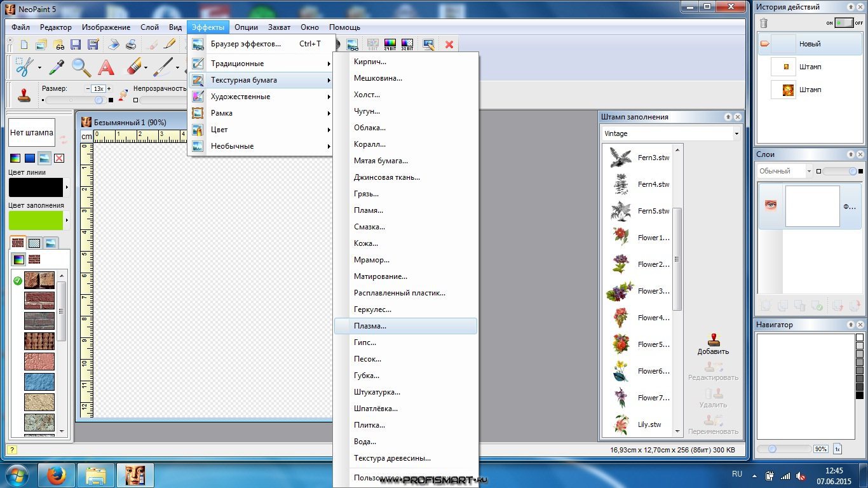This screenshot has height=488, width=868.
Task: Open Firefox from the taskbar
Action: coord(57,475)
